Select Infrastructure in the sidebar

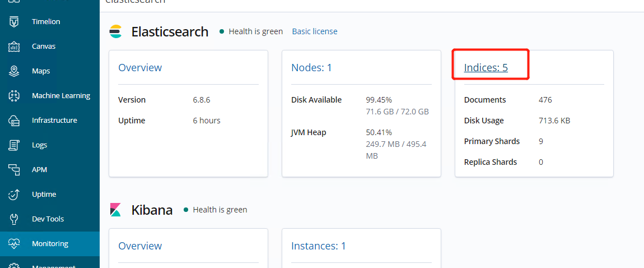(x=54, y=121)
